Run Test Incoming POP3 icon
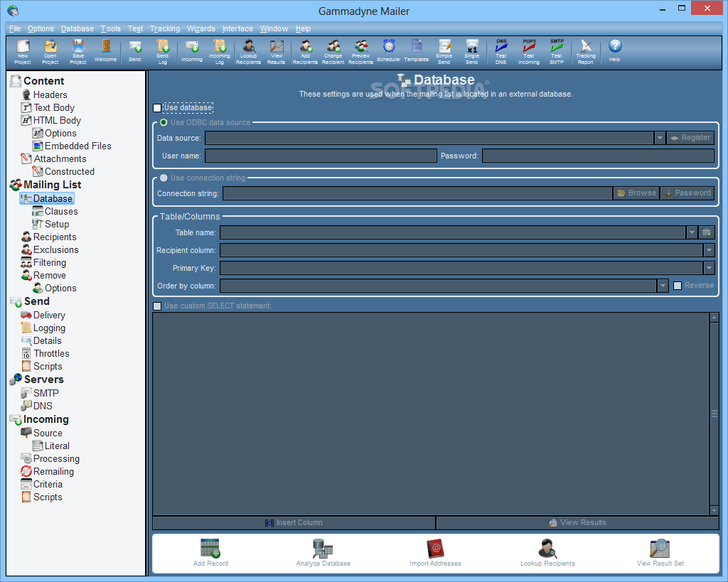The image size is (728, 582). (529, 51)
